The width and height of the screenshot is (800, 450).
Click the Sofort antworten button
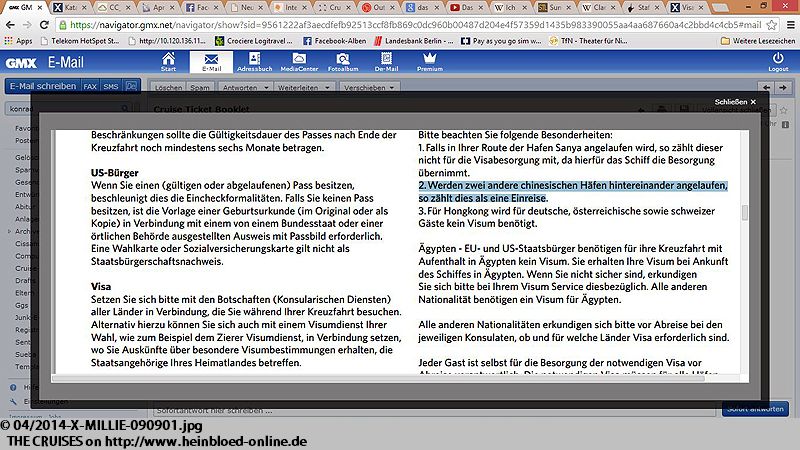click(755, 409)
